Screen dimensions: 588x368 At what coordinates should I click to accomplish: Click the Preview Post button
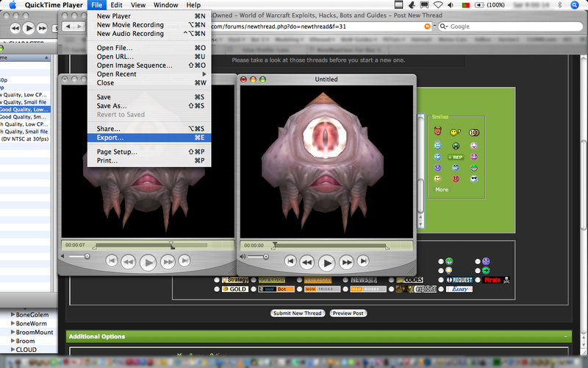(x=348, y=314)
